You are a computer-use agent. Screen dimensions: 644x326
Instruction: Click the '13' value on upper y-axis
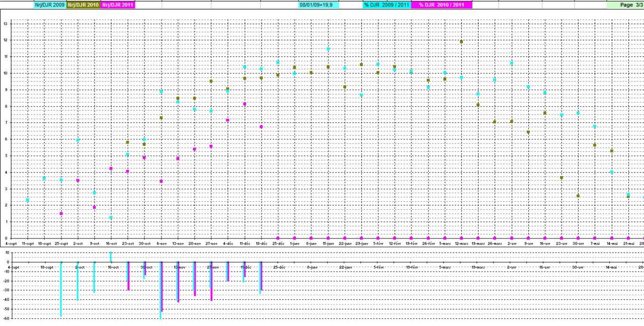tap(5, 24)
